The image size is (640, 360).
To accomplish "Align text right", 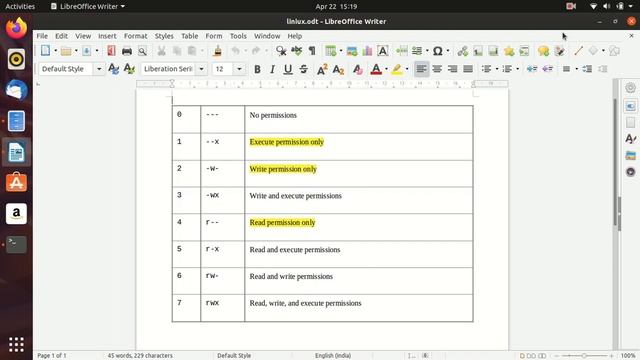I will click(x=452, y=69).
